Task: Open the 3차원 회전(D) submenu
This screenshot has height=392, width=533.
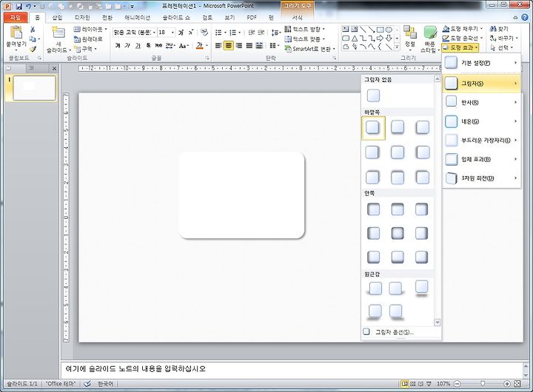Action: (481, 178)
